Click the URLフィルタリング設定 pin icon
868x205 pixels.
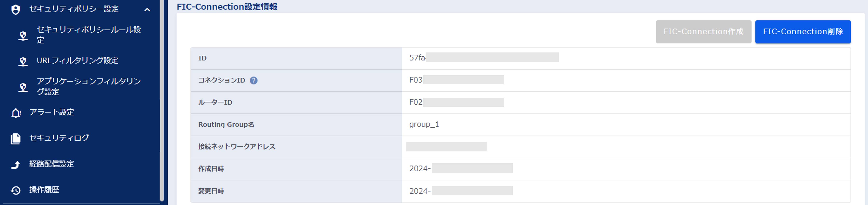(23, 61)
